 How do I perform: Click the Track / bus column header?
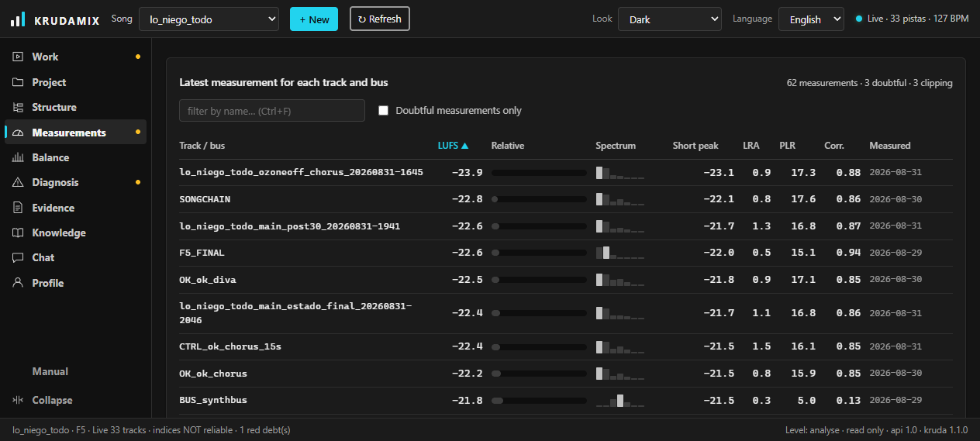click(x=202, y=146)
